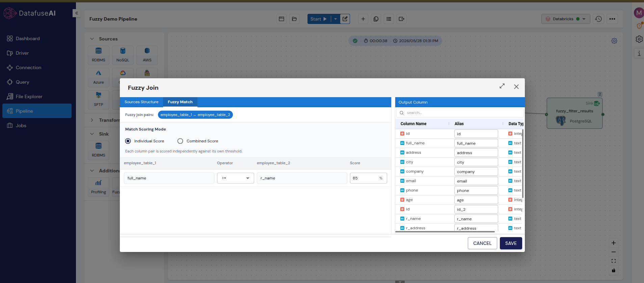The width and height of the screenshot is (644, 283).
Task: Click the user avatar M
Action: (x=639, y=13)
